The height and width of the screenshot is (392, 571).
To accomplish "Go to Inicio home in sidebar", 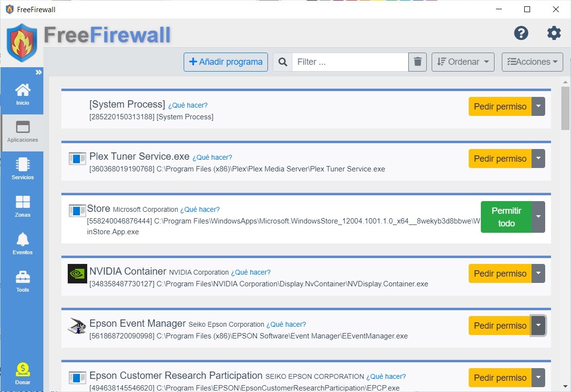I will click(22, 94).
